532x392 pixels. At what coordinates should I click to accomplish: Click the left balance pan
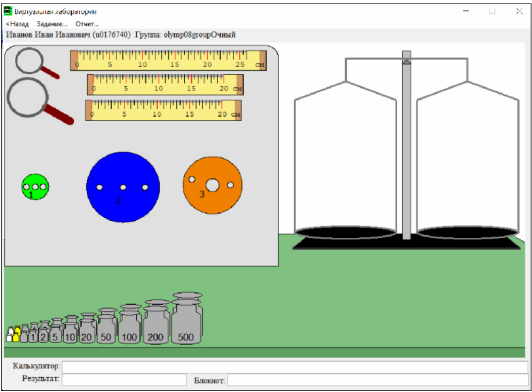tap(345, 232)
